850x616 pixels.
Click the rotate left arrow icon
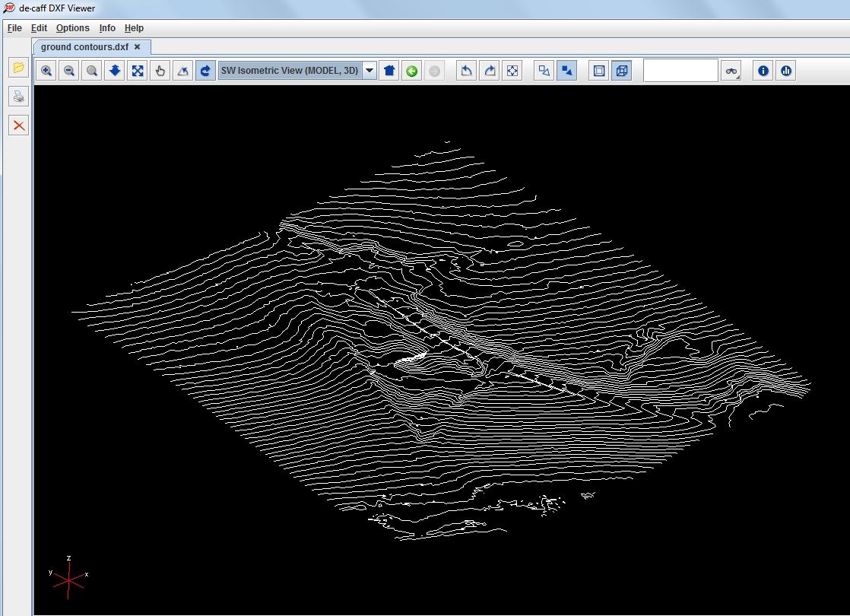pos(466,71)
